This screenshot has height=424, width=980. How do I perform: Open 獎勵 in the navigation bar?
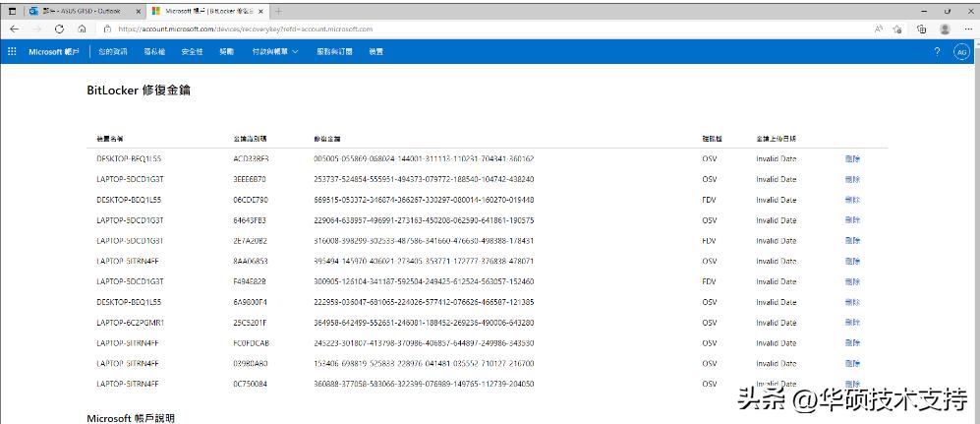tap(226, 52)
